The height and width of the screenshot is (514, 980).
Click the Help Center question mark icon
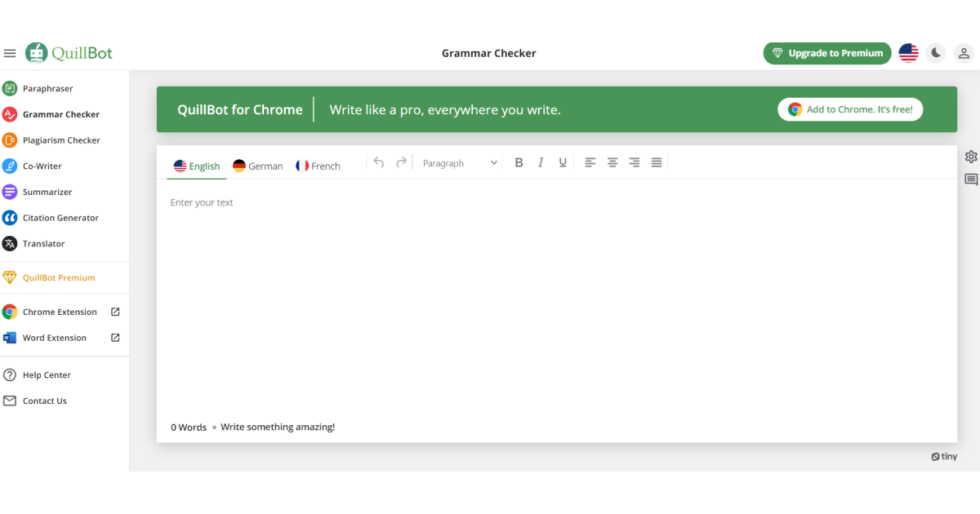click(10, 375)
